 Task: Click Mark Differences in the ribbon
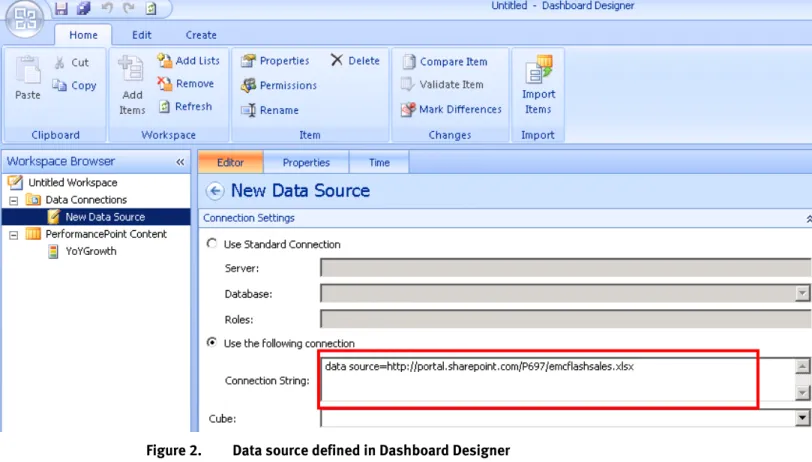click(x=451, y=109)
